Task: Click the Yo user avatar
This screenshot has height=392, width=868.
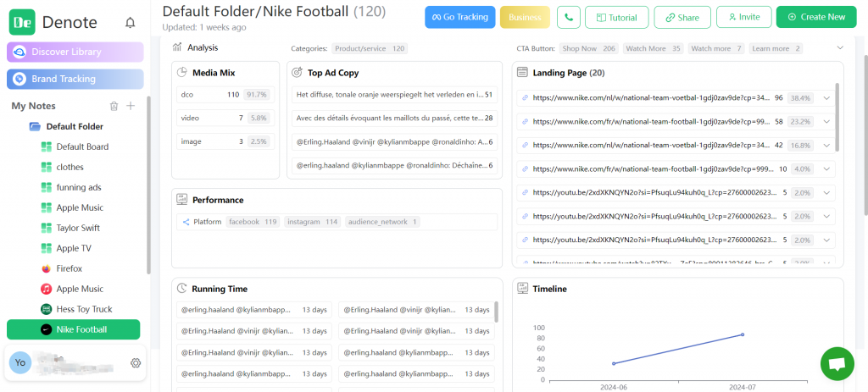Action: tap(20, 362)
